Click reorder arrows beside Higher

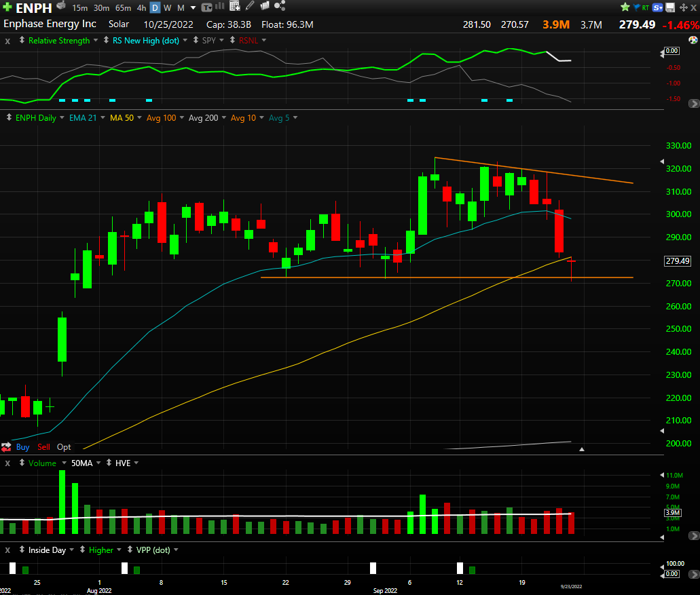pos(82,550)
